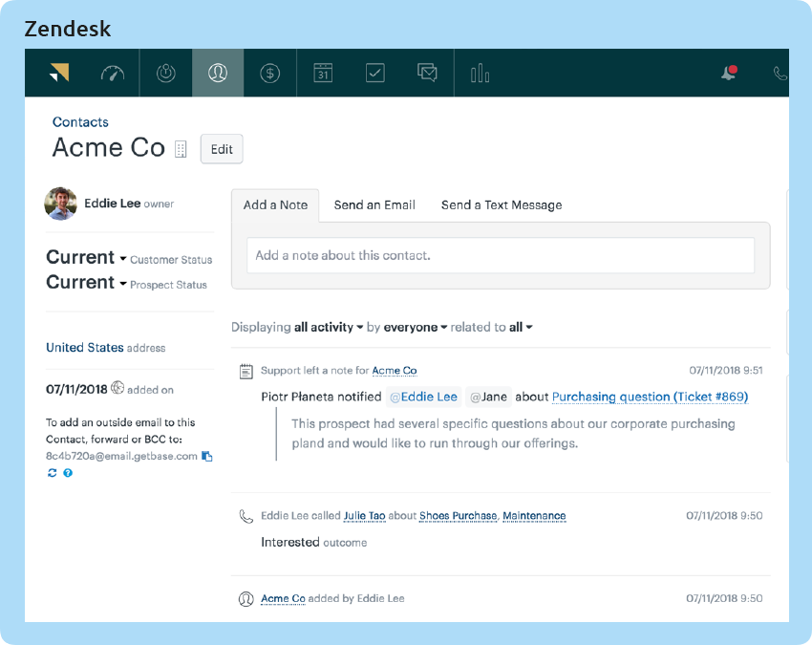Click the Zendesk Sell logo icon
This screenshot has width=812, height=645.
[x=59, y=73]
